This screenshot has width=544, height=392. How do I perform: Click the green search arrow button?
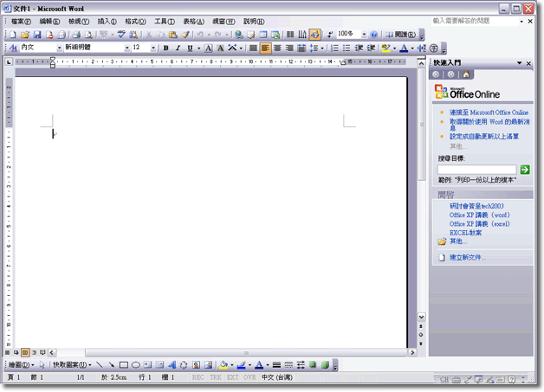click(x=524, y=170)
